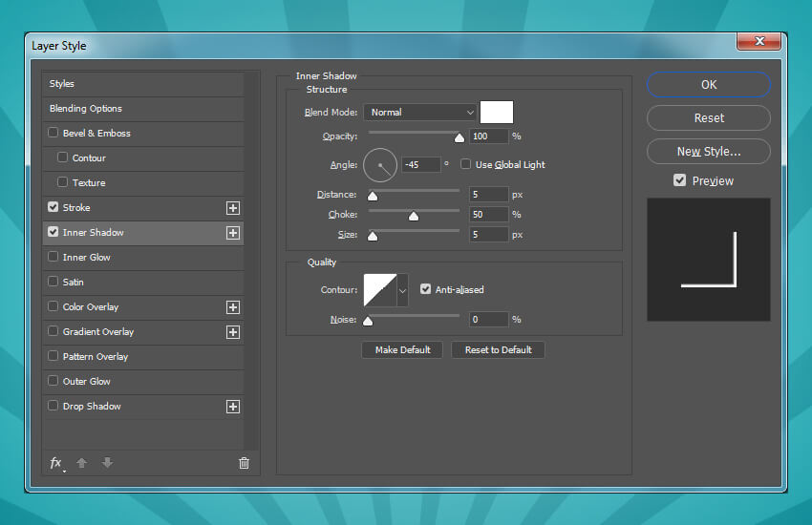812x525 pixels.
Task: Click plus icon beside Gradient Overlay
Action: click(x=232, y=332)
